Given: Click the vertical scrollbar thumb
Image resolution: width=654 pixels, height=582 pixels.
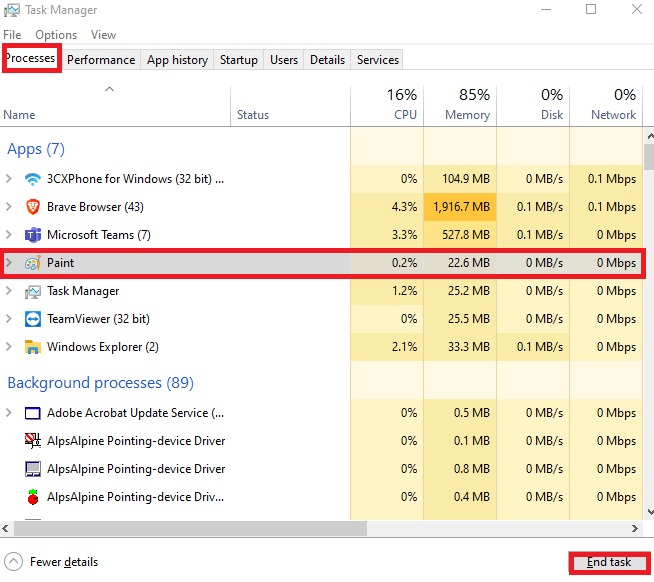Looking at the screenshot, I should [649, 157].
